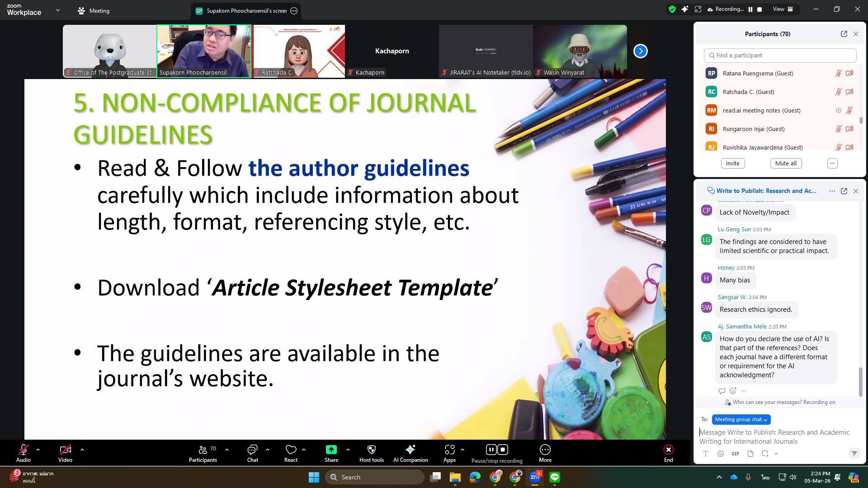Screen dimensions: 868x488
Task: Open the Apps toolbar icon
Action: tap(449, 450)
